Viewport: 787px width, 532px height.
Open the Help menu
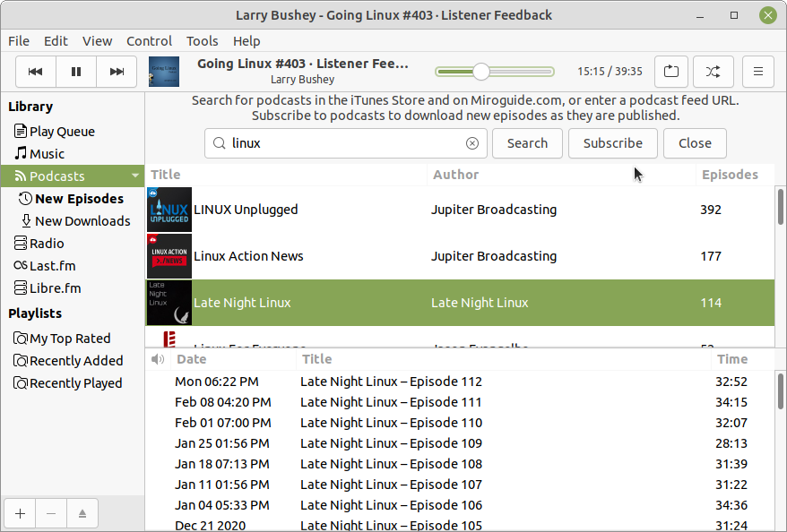point(246,41)
